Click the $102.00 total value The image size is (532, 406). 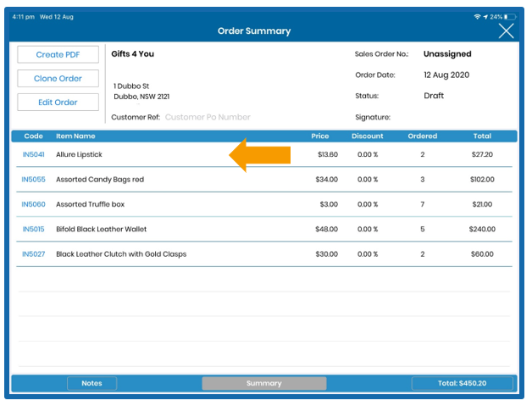tap(482, 179)
